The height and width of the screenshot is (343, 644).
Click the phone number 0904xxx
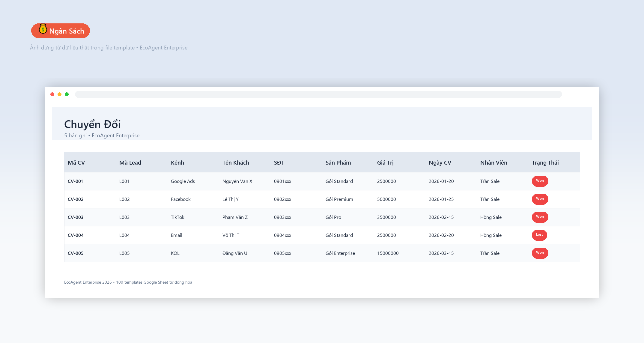tap(283, 235)
